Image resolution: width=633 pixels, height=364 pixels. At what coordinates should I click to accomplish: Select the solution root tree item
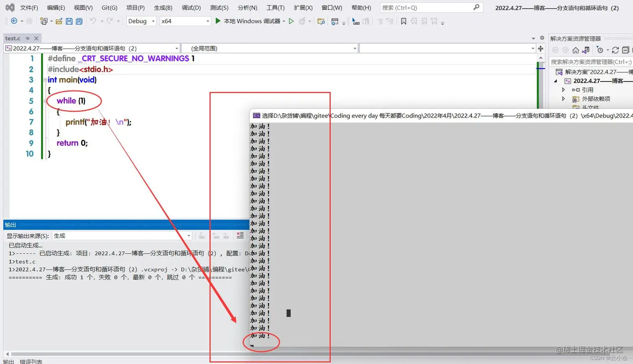tap(594, 72)
